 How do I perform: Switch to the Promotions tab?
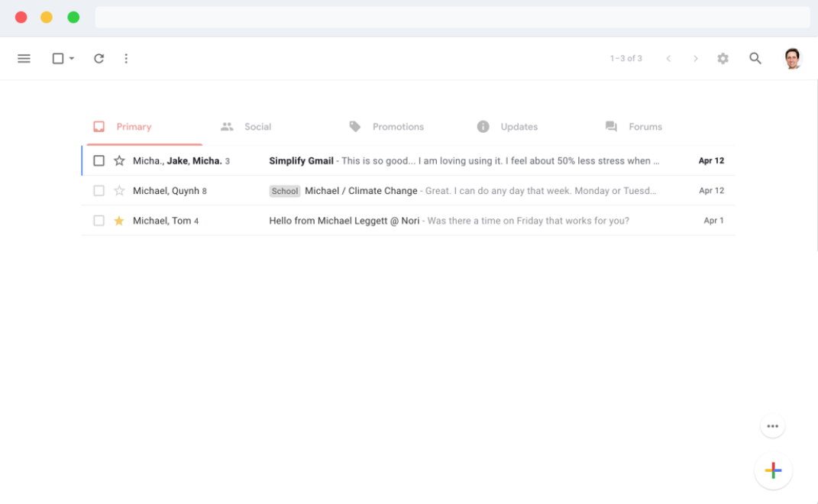386,127
